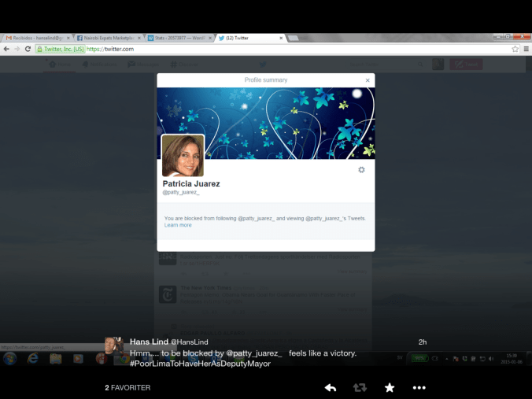Switch to the Gmail Recibidos tab

coord(35,38)
